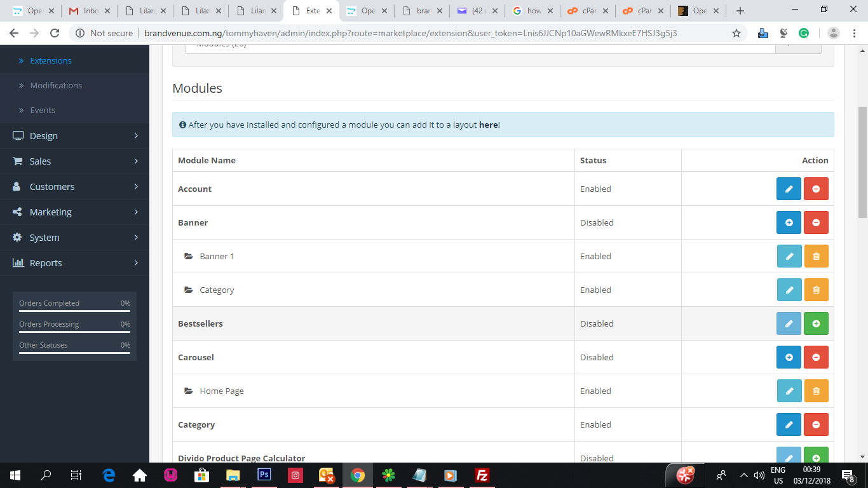Expand the Sales sidebar menu
The image size is (868, 488).
click(x=74, y=161)
